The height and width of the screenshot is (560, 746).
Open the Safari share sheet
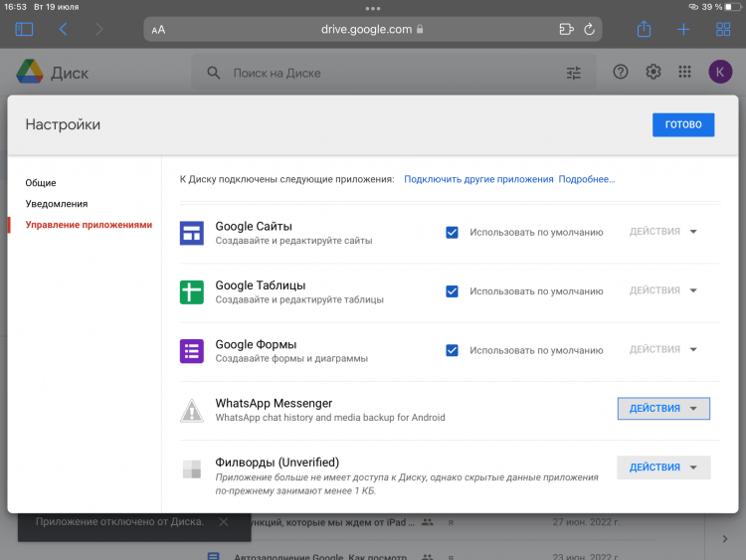coord(644,29)
